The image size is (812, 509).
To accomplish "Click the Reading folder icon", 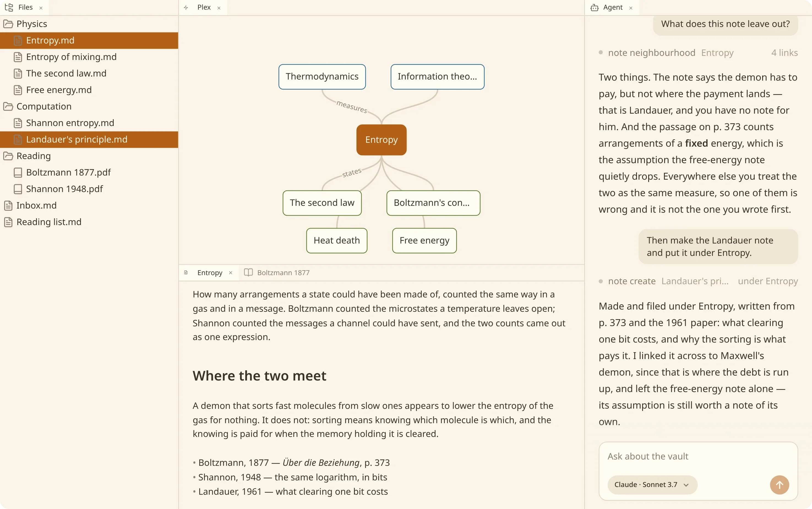I will click(x=8, y=156).
